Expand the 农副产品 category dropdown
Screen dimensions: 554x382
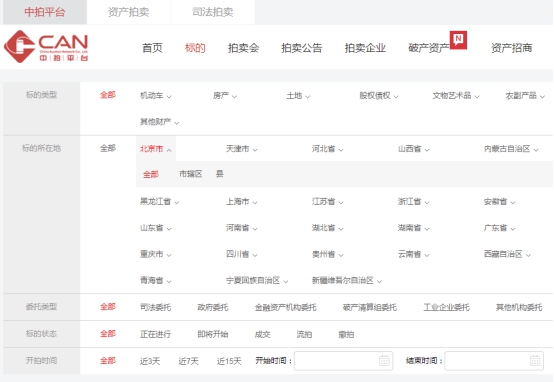tap(525, 96)
